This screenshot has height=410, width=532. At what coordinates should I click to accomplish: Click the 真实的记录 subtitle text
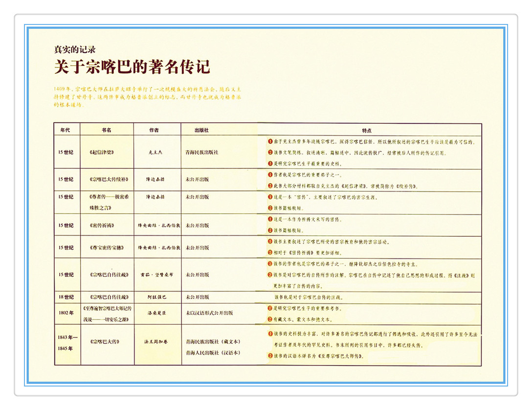tap(74, 49)
